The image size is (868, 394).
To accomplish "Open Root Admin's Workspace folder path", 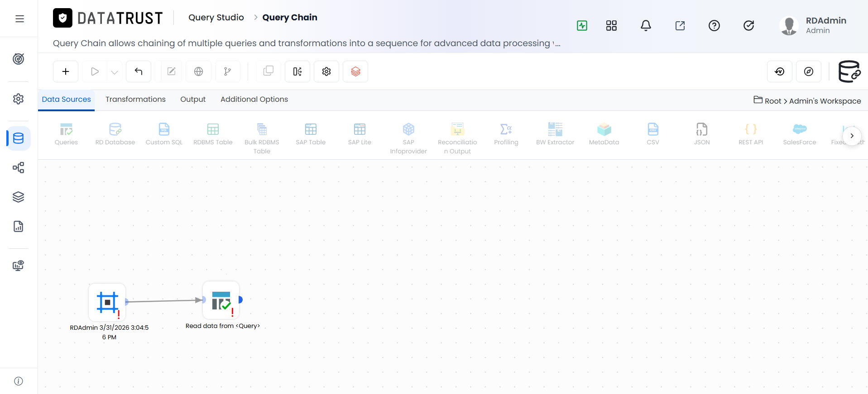I will [x=807, y=100].
